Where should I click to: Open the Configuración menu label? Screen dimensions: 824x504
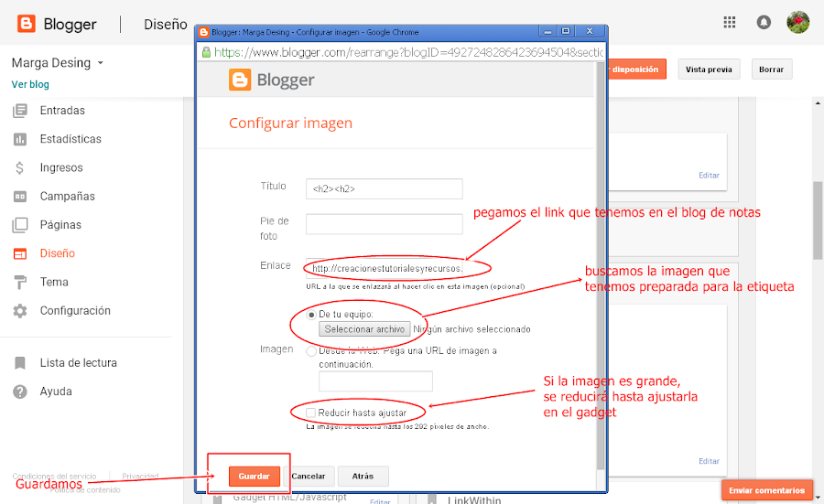coord(76,311)
